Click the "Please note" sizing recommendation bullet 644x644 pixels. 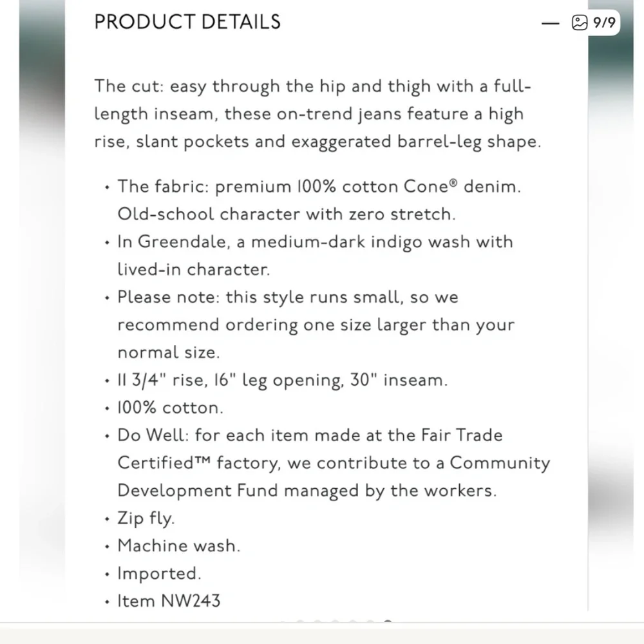click(x=316, y=325)
